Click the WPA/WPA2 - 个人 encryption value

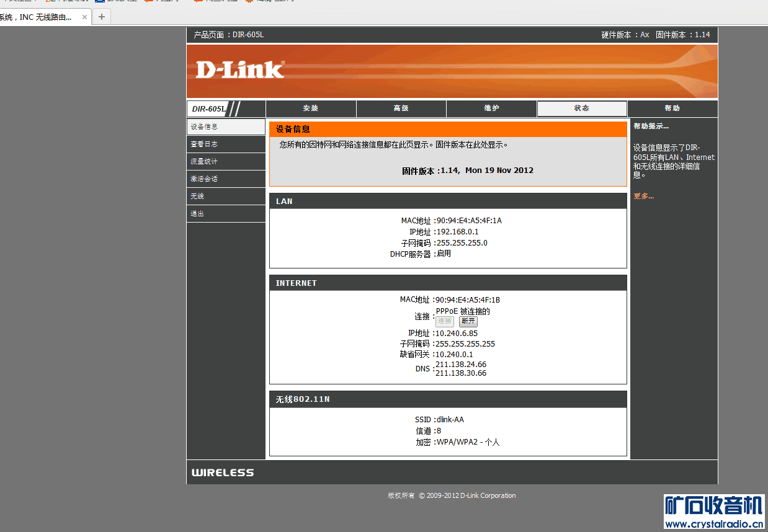(468, 443)
